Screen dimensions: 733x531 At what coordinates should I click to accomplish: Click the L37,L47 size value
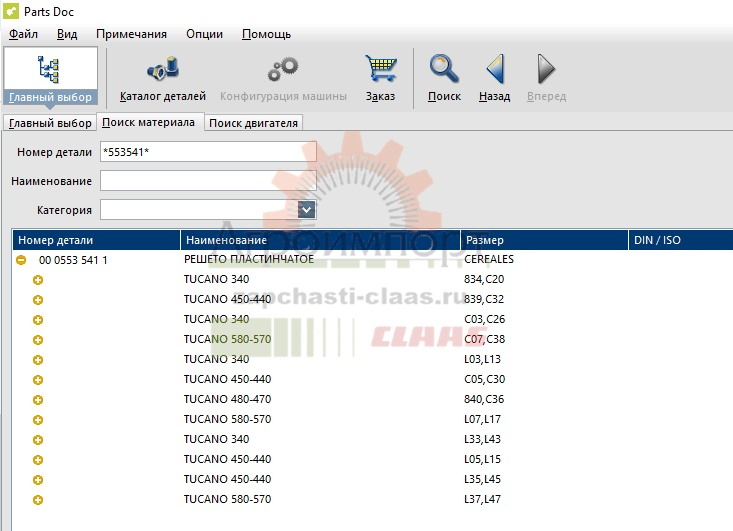click(482, 499)
